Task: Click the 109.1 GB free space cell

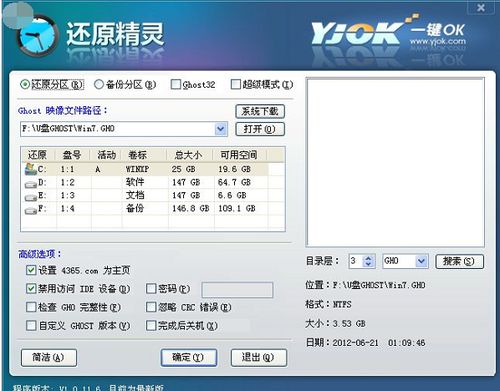Action: pos(237,208)
